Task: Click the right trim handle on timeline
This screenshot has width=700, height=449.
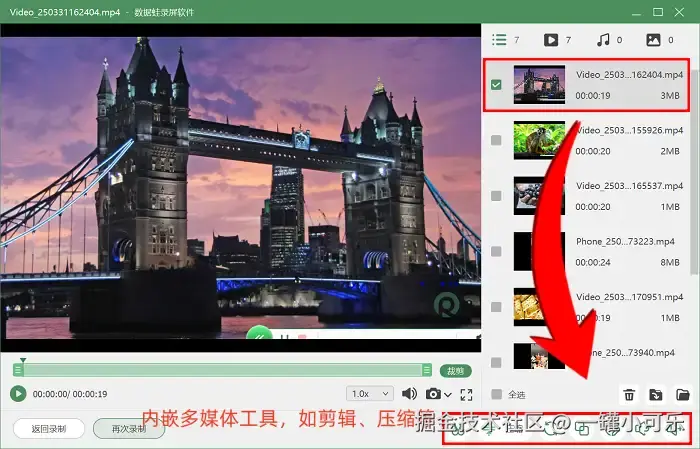Action: (x=427, y=370)
